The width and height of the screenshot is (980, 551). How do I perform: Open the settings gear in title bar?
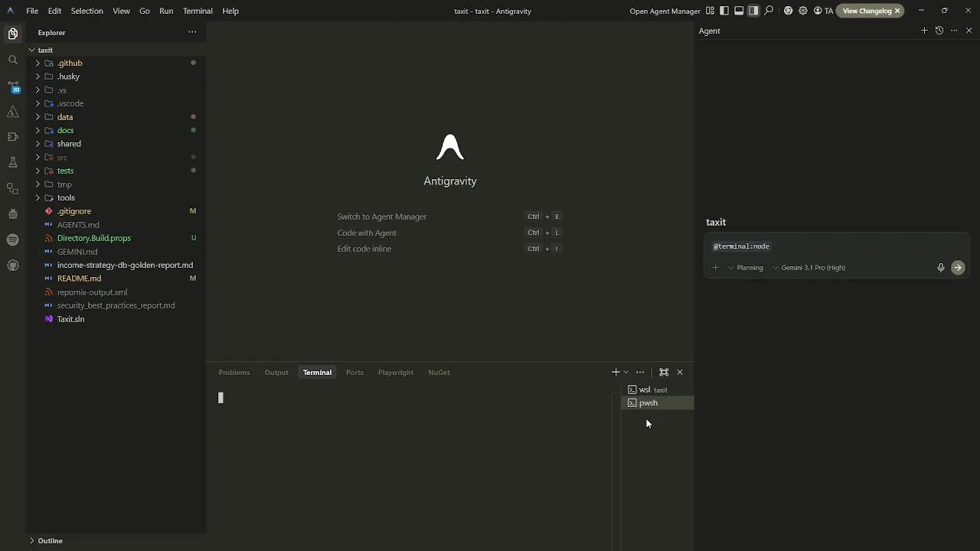pos(803,11)
